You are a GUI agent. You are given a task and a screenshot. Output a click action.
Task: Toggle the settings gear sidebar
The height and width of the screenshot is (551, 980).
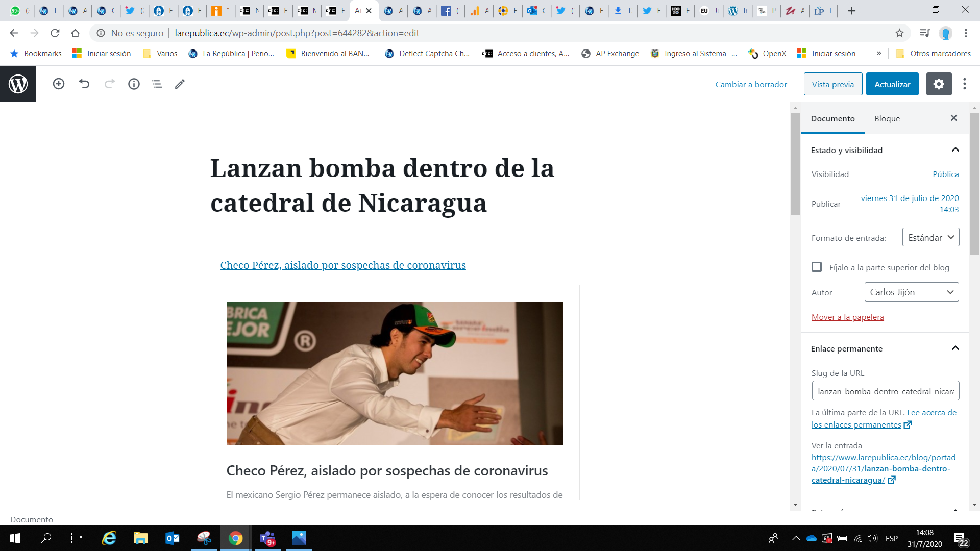pos(939,84)
